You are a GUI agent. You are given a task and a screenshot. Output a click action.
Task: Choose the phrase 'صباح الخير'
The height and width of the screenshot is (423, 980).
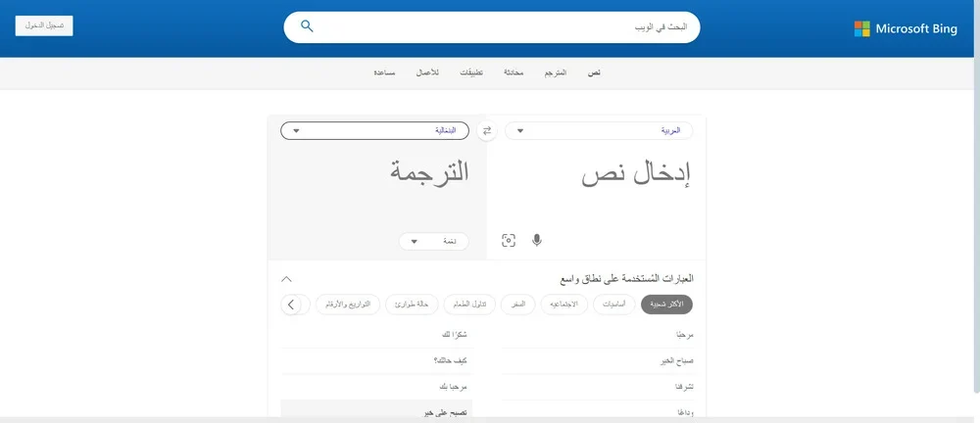point(677,360)
